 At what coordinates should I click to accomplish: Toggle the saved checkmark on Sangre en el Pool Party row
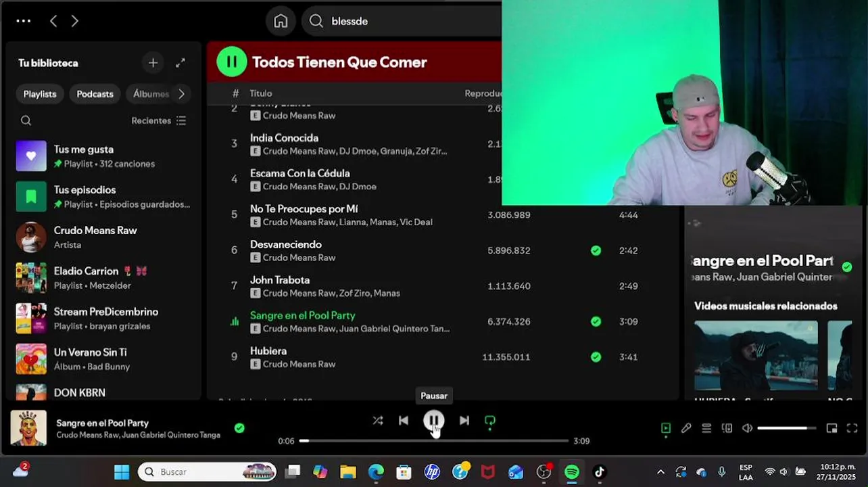596,321
